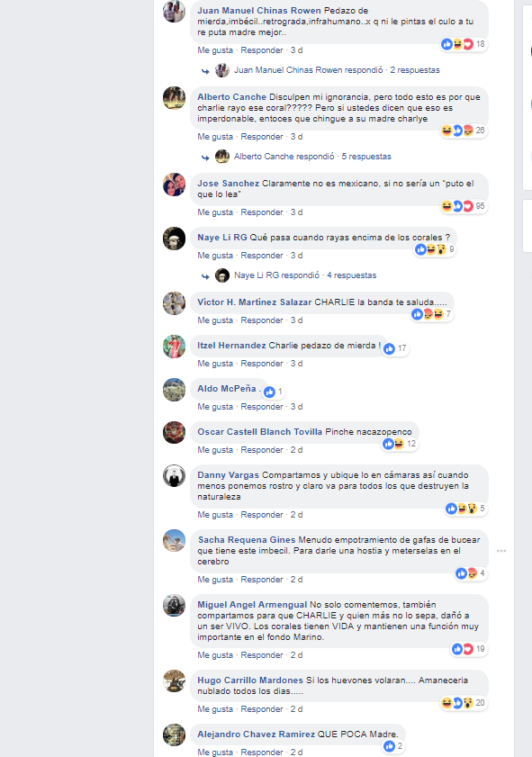View reactions on Danny Vargas' comment
This screenshot has width=532, height=757.
pos(466,509)
